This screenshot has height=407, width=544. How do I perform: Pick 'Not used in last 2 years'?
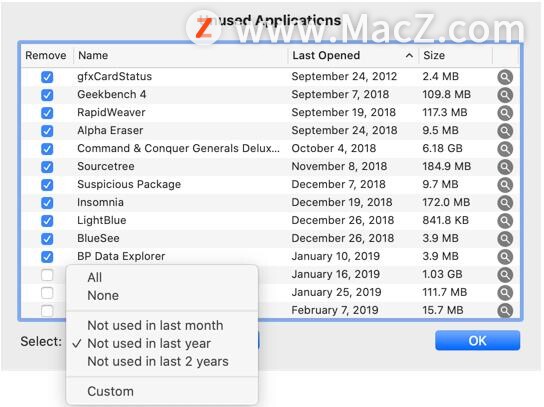(x=158, y=362)
